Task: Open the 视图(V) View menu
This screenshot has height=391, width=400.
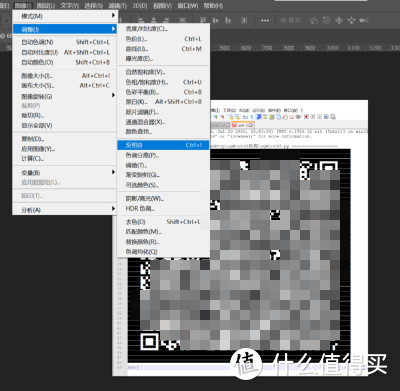Action: pyautogui.click(x=162, y=6)
